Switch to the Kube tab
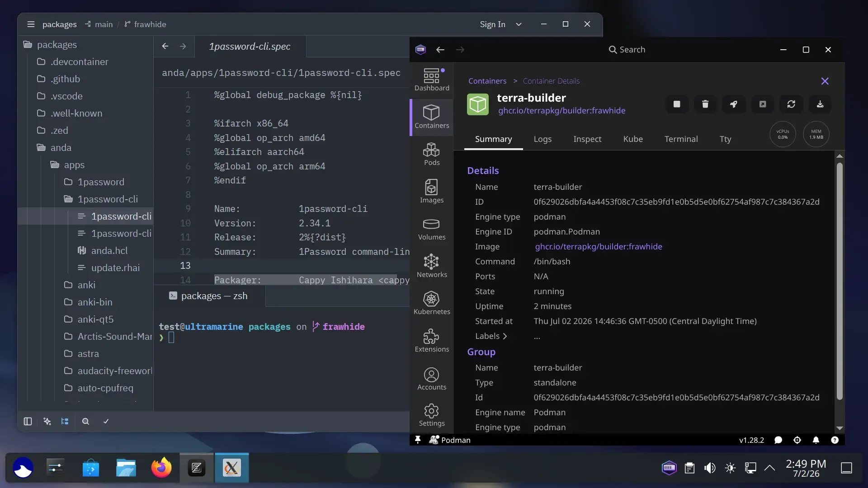Screen dimensions: 868x488 633,139
